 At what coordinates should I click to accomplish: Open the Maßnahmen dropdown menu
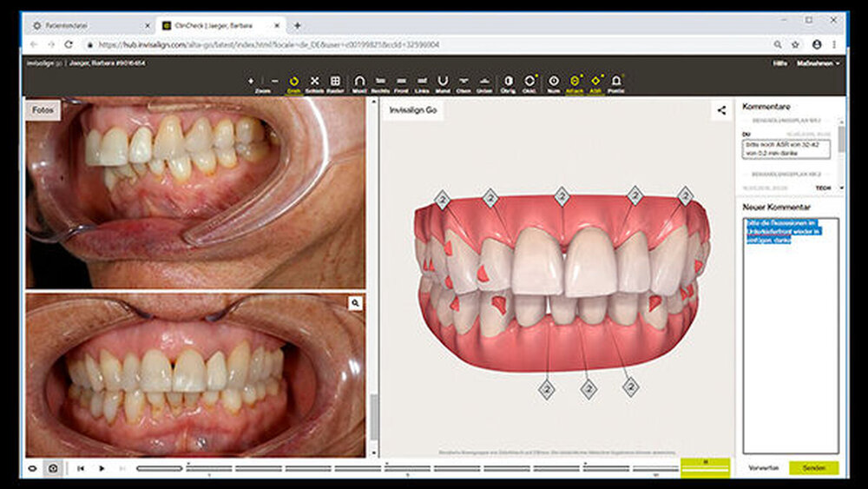click(x=819, y=63)
